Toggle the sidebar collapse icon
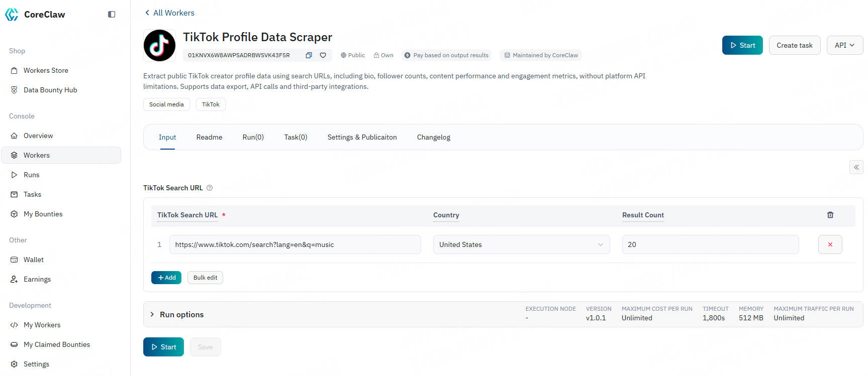 pos(112,15)
